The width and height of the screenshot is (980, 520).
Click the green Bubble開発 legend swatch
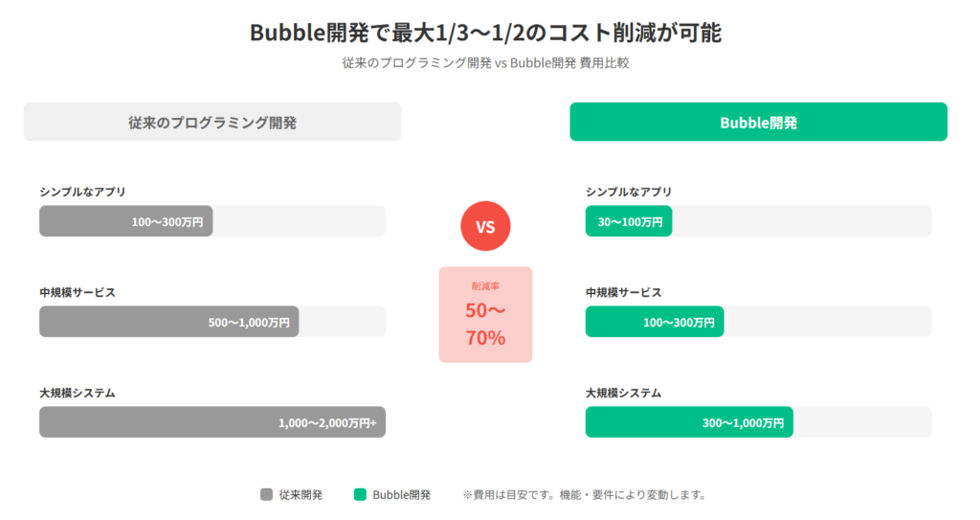click(360, 495)
